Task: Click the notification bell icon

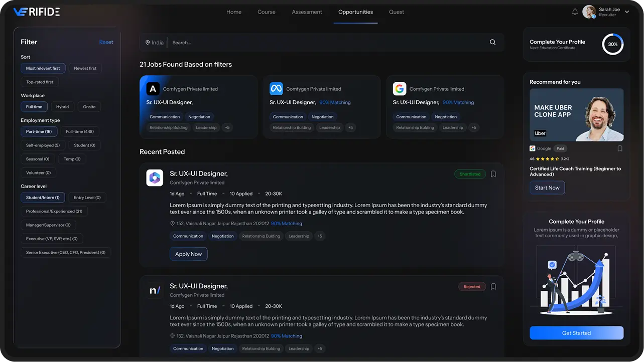Action: 575,12
